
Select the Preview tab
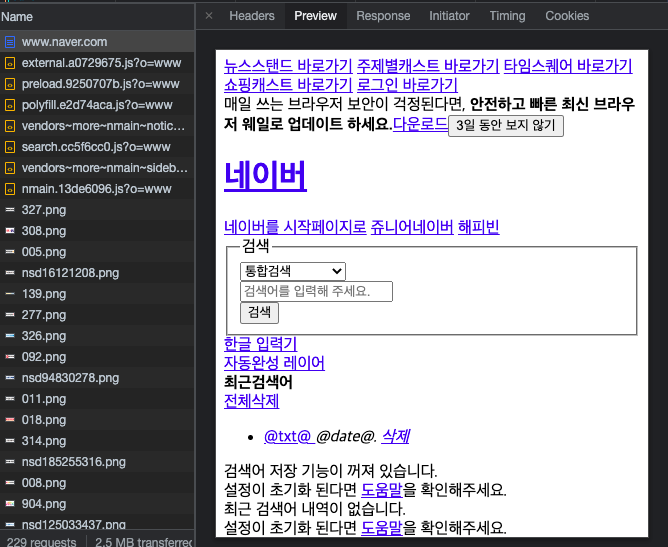(x=315, y=16)
